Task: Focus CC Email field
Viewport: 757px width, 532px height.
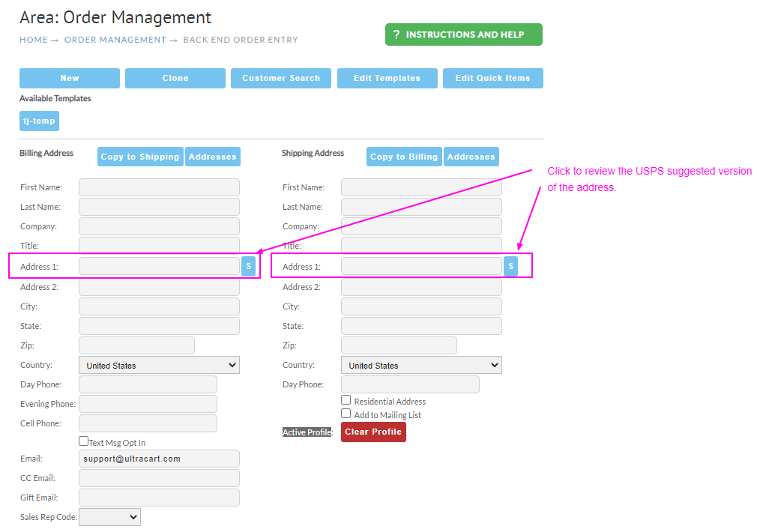Action: [x=159, y=478]
